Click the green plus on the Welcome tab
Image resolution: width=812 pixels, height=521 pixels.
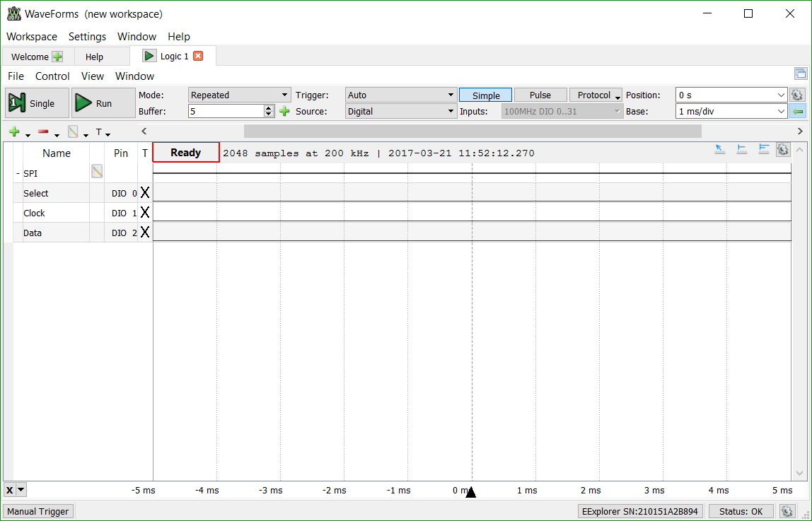57,57
